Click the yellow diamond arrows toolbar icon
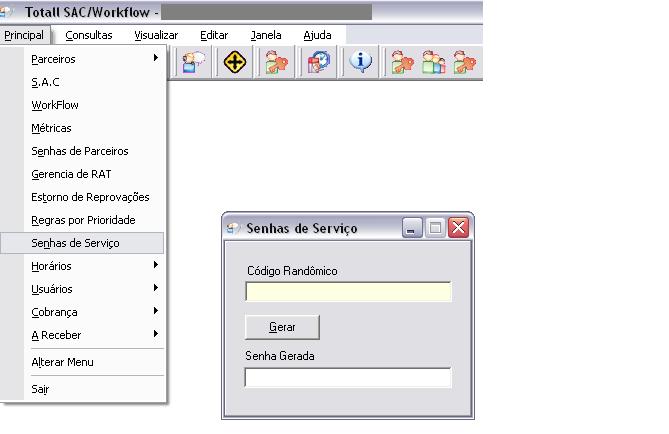669x434 pixels. point(234,62)
